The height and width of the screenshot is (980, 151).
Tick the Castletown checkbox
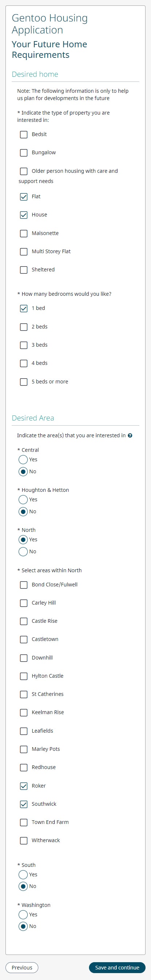pyautogui.click(x=24, y=639)
